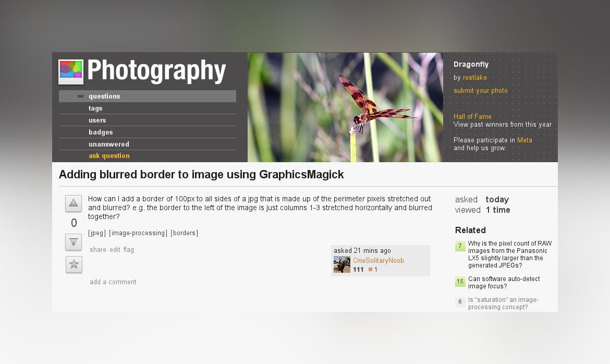The height and width of the screenshot is (364, 610).
Task: Open related question about Panasonic LX5 RAW
Action: click(509, 254)
